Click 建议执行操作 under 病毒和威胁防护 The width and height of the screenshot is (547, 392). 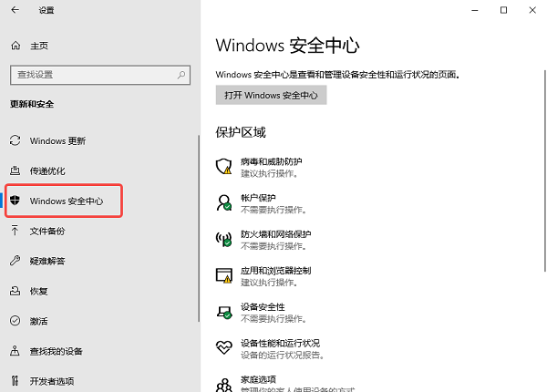(x=269, y=173)
